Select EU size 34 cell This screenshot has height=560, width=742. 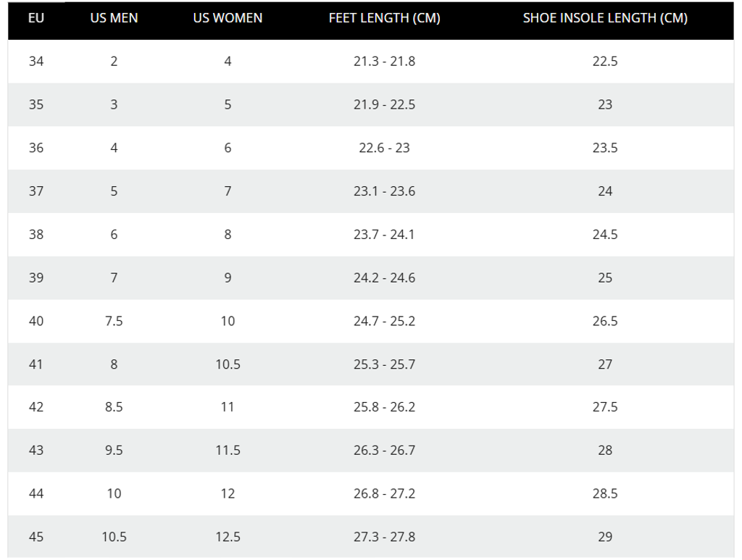[36, 62]
